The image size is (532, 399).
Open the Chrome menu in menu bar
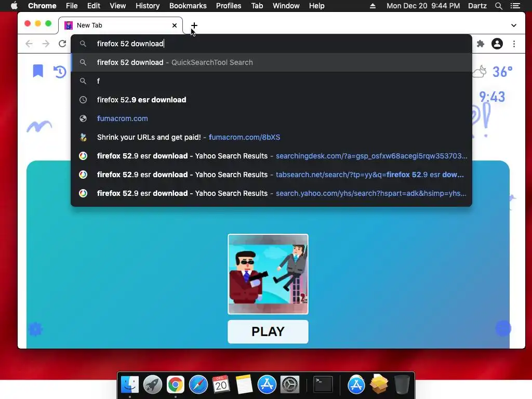click(42, 6)
